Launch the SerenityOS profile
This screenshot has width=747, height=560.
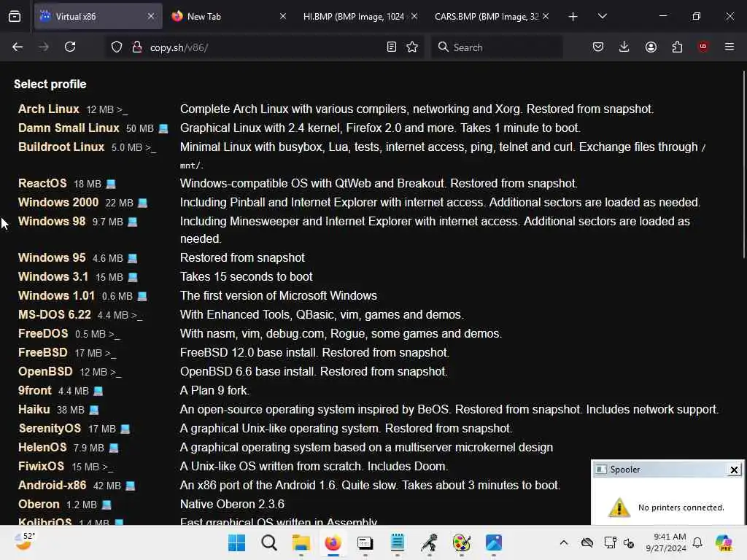[50, 429]
